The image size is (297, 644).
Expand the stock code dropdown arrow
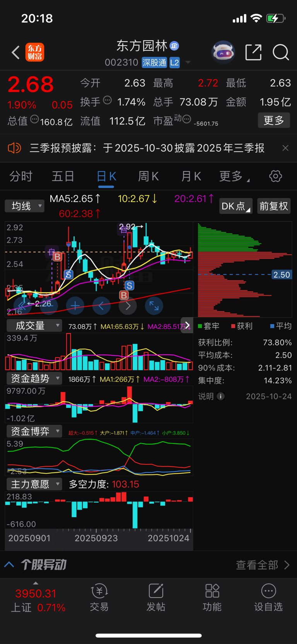coord(188,62)
